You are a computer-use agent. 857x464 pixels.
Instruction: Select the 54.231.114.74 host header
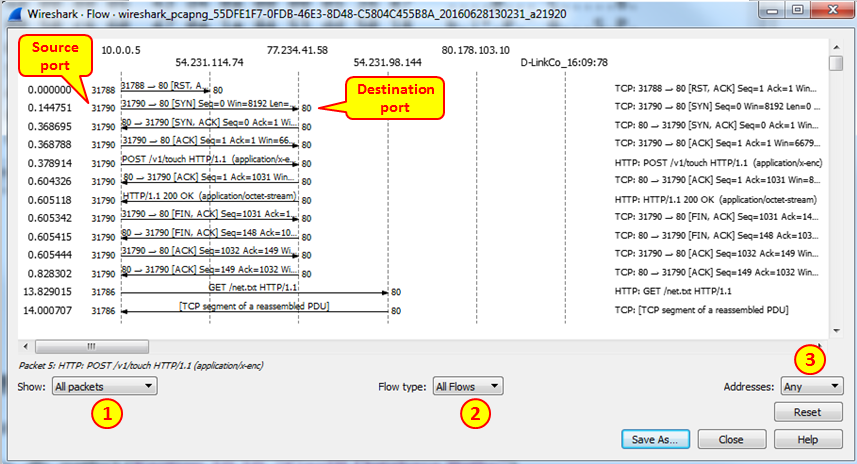point(209,62)
